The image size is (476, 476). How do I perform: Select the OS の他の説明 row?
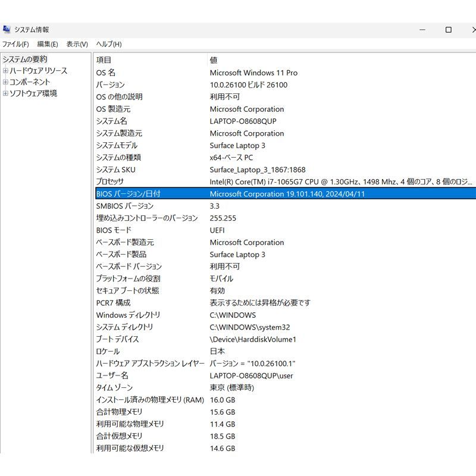pos(286,97)
